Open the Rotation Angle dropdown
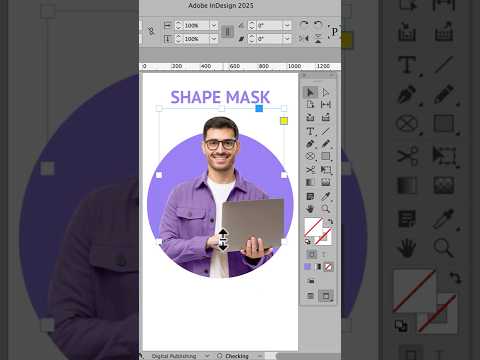 [287, 25]
